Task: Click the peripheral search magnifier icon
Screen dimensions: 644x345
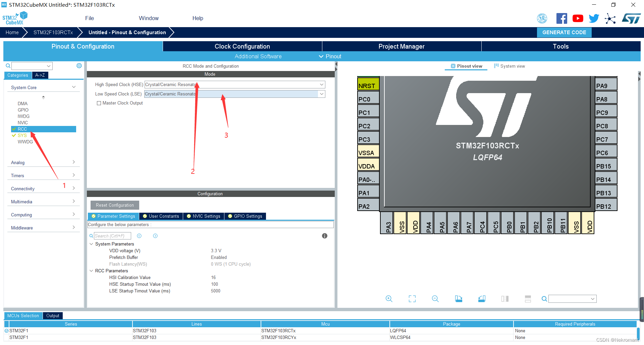Action: tap(8, 66)
